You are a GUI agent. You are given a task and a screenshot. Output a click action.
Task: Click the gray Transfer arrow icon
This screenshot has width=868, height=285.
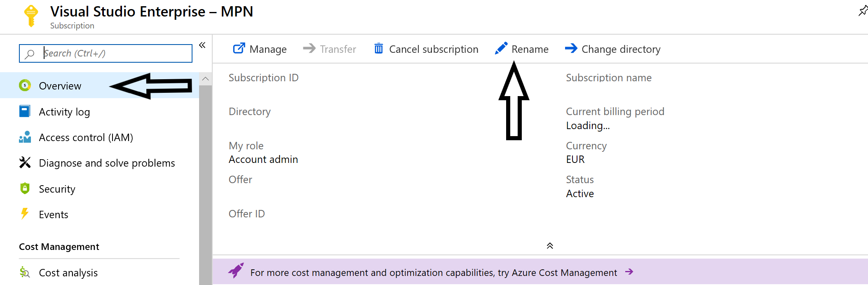tap(309, 49)
